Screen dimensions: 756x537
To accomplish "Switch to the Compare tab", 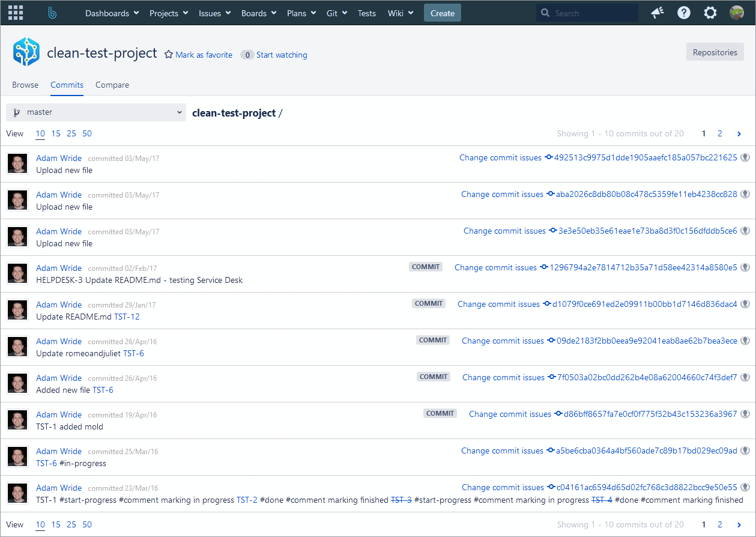I will tap(112, 85).
